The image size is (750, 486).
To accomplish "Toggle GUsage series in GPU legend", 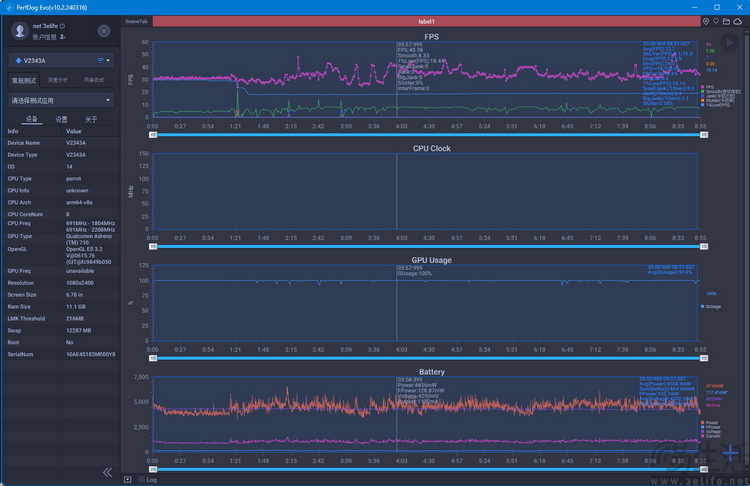I will [711, 306].
